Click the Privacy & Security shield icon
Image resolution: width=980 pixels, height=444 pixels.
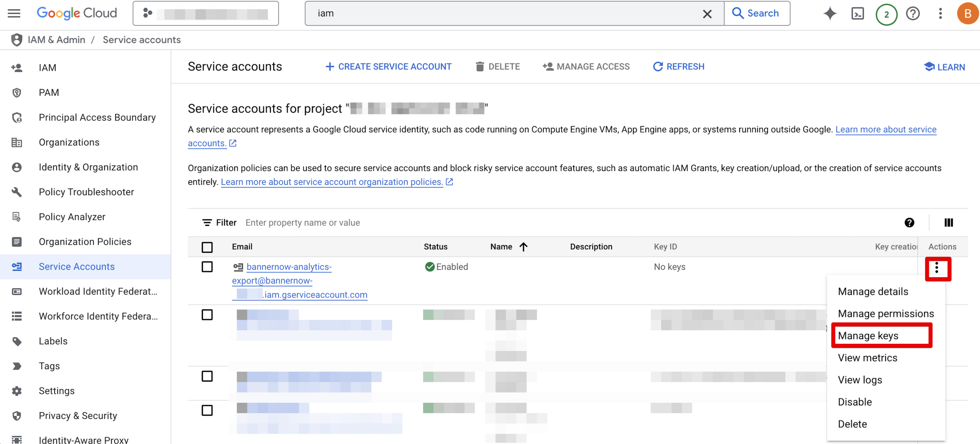coord(17,416)
